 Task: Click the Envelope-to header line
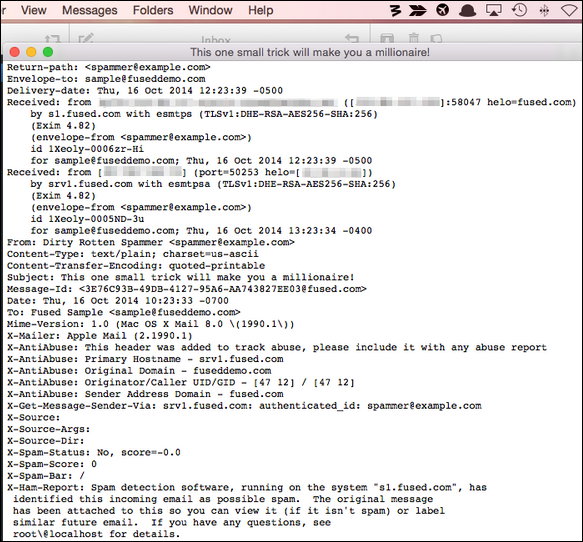tap(106, 79)
